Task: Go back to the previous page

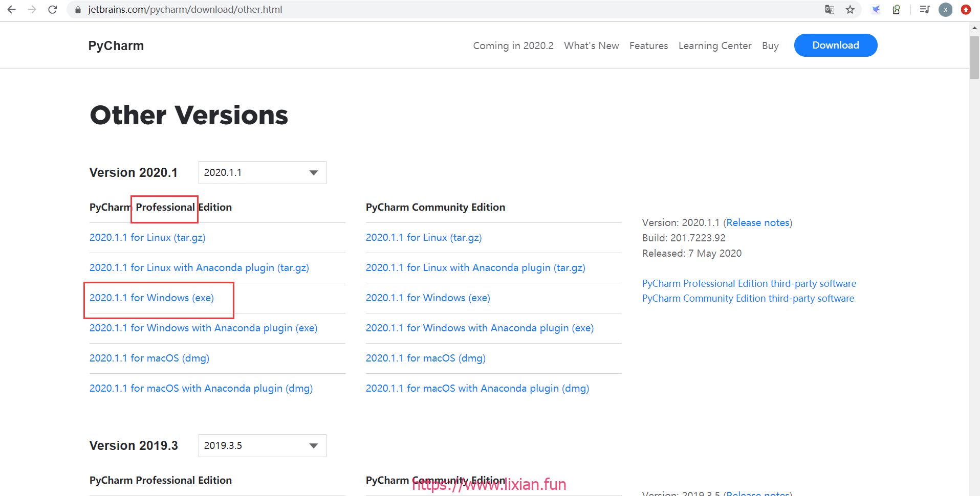Action: click(x=11, y=10)
